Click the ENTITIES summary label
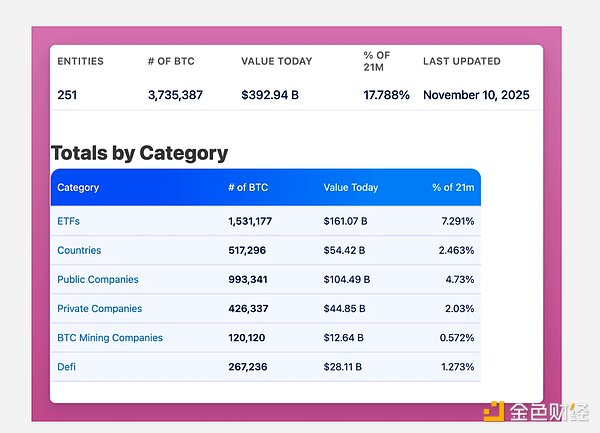 pyautogui.click(x=80, y=61)
